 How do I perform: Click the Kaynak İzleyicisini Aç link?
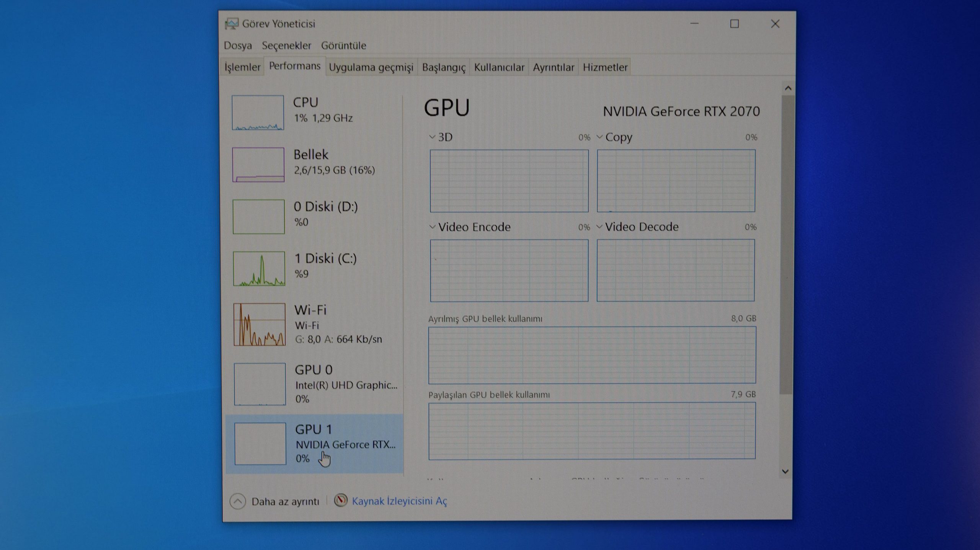coord(399,501)
